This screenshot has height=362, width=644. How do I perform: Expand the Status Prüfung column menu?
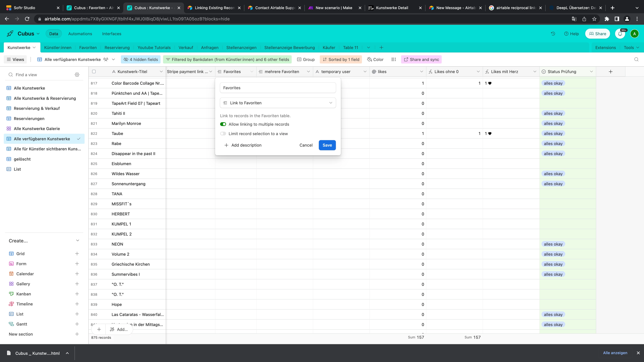pyautogui.click(x=591, y=72)
